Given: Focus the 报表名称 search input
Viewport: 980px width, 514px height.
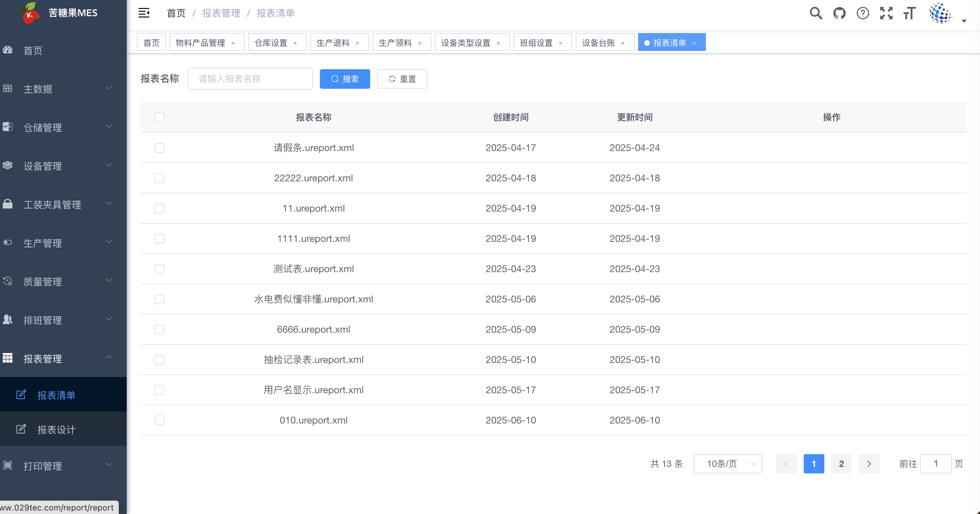Looking at the screenshot, I should [250, 79].
